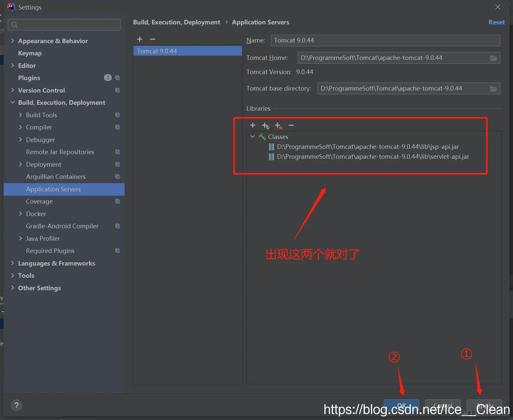
Task: Open Gradle-Android Compiler settings
Action: 62,226
